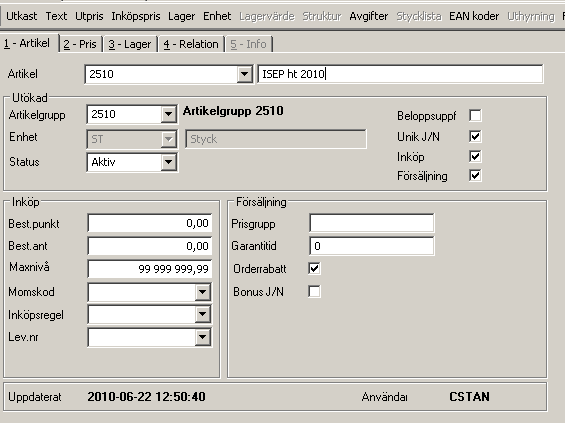565x423 pixels.
Task: Open the 3 - Lager tab
Action: (130, 44)
